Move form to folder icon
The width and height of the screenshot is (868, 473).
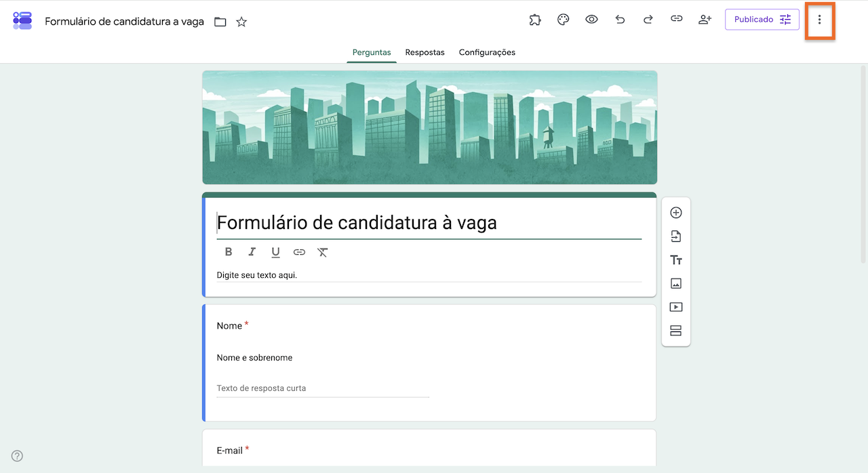(220, 22)
